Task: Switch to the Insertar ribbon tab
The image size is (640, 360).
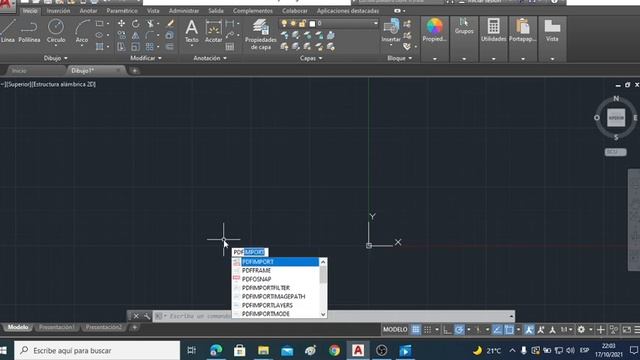Action: pyautogui.click(x=58, y=11)
